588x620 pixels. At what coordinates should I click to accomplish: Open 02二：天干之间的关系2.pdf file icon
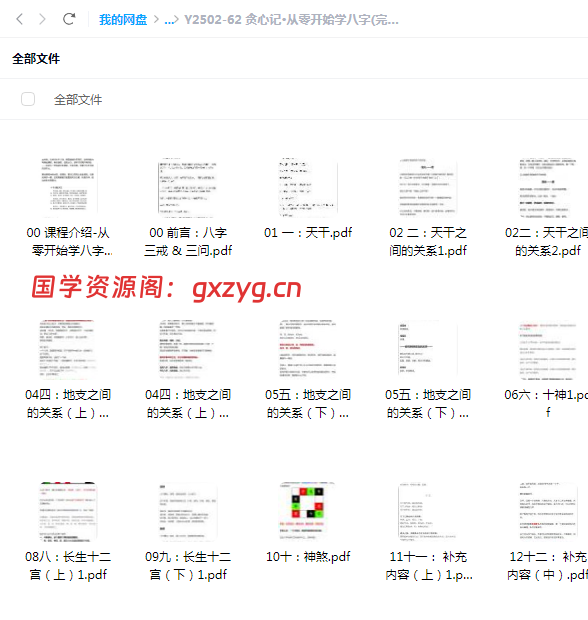point(548,187)
